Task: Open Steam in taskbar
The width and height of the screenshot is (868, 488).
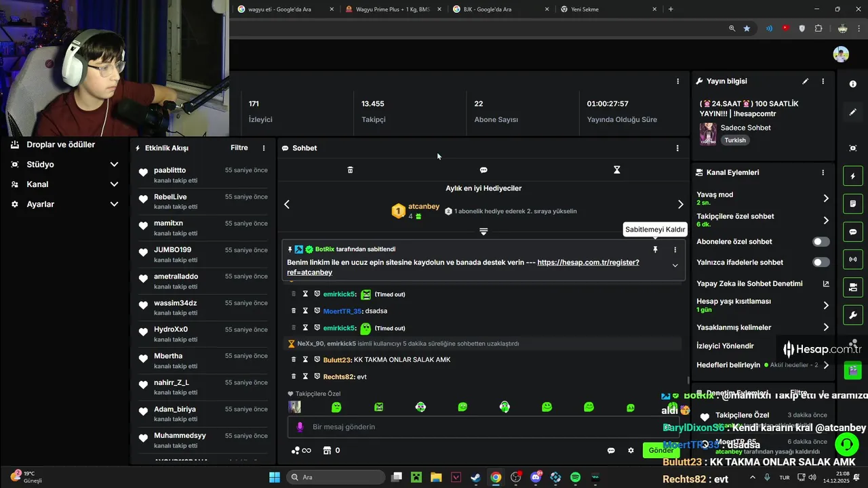Action: pyautogui.click(x=476, y=477)
